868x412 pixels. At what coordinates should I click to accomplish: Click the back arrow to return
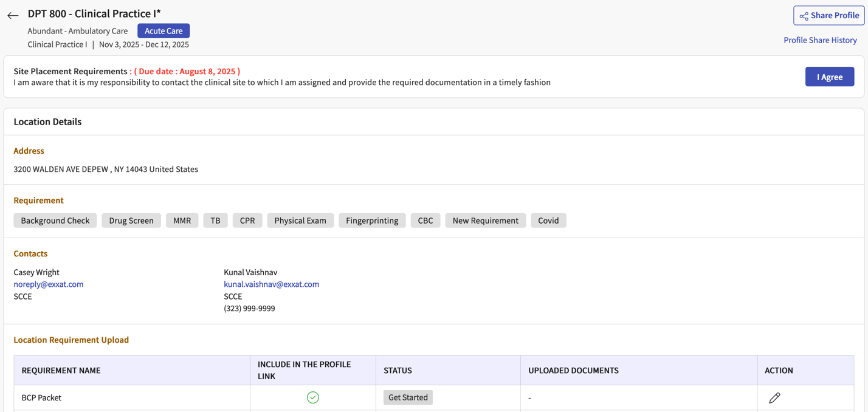[13, 15]
